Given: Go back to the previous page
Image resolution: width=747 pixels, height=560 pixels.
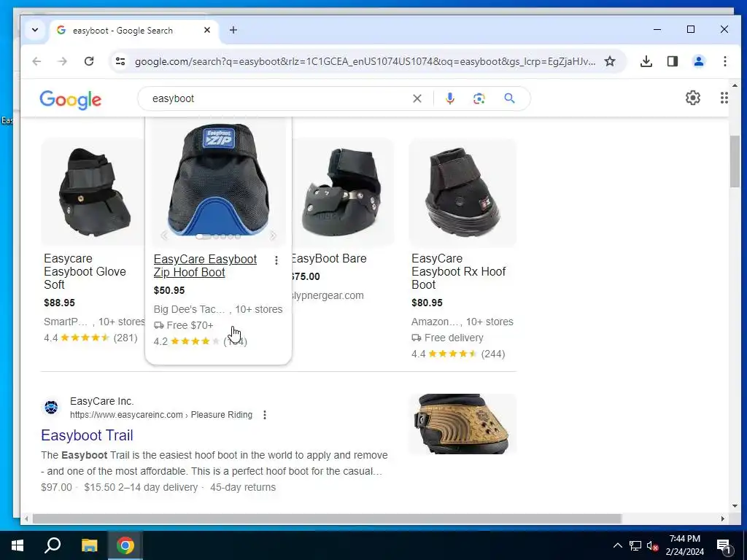Looking at the screenshot, I should [x=36, y=61].
